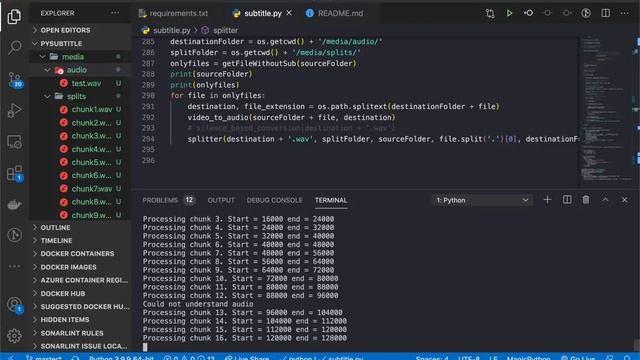Open the Debug Console tab
Screen dimensions: 640x360
pyautogui.click(x=275, y=200)
